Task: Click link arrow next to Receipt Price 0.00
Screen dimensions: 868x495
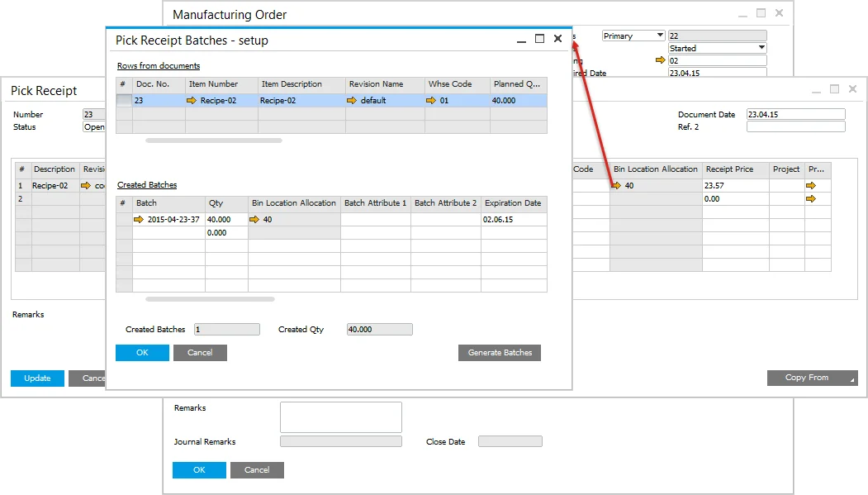Action: [811, 199]
